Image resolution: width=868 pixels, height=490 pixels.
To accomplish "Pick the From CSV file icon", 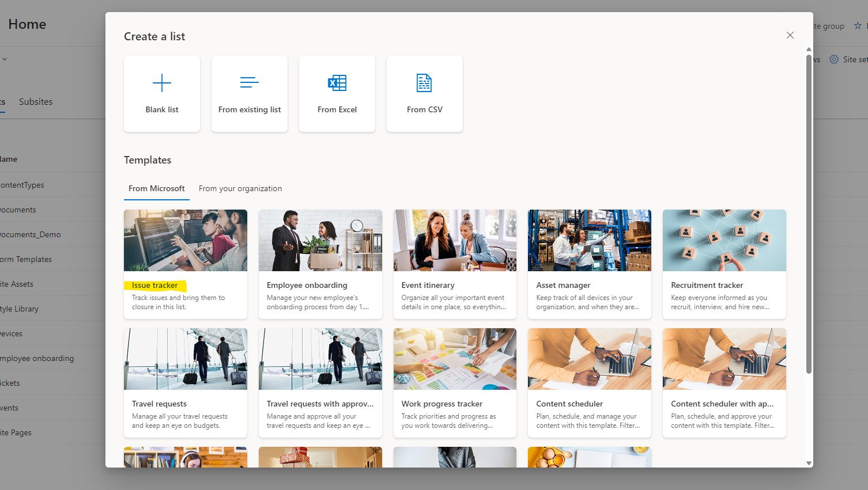I will tap(424, 83).
